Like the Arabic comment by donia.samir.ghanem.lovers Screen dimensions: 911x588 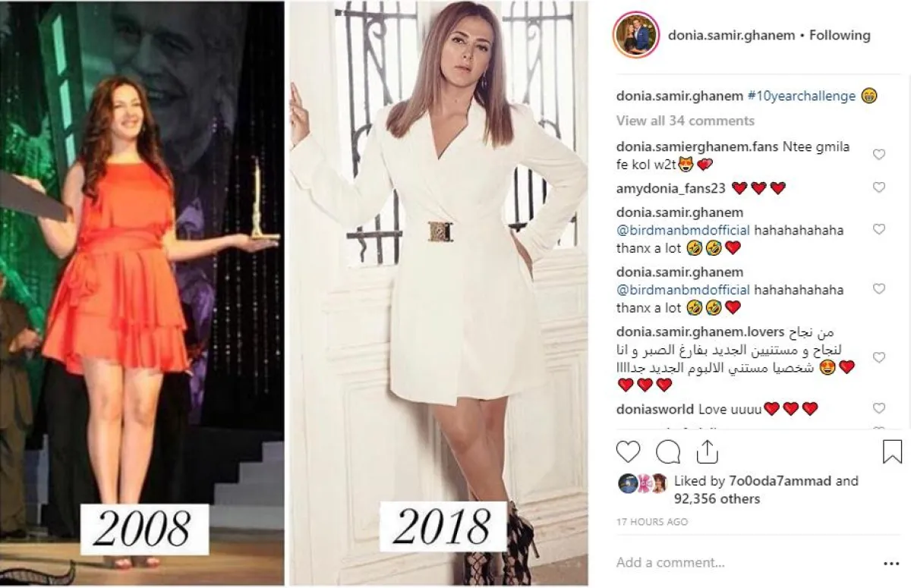(879, 357)
